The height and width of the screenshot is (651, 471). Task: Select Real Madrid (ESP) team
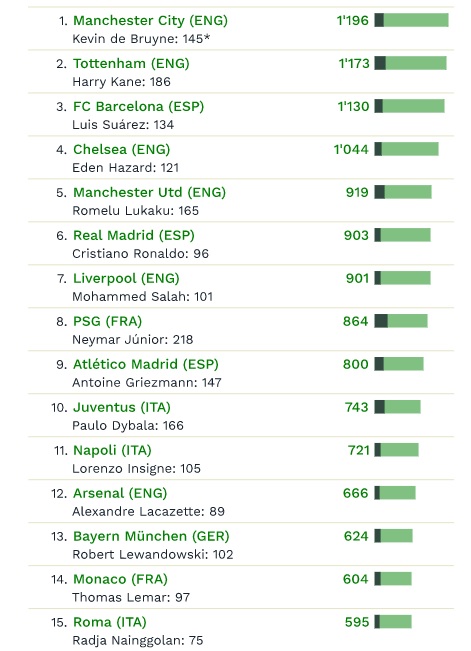point(134,235)
